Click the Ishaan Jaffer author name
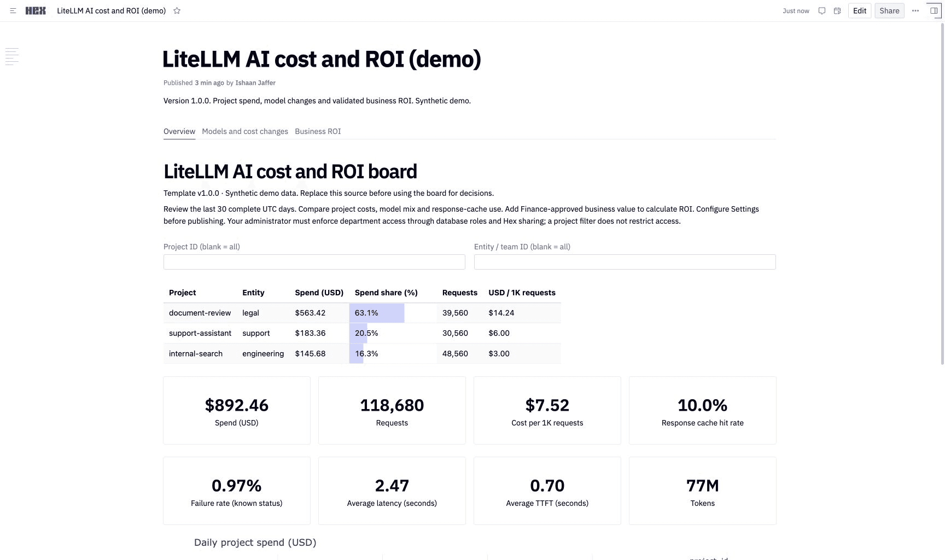This screenshot has height=560, width=945. pyautogui.click(x=255, y=83)
